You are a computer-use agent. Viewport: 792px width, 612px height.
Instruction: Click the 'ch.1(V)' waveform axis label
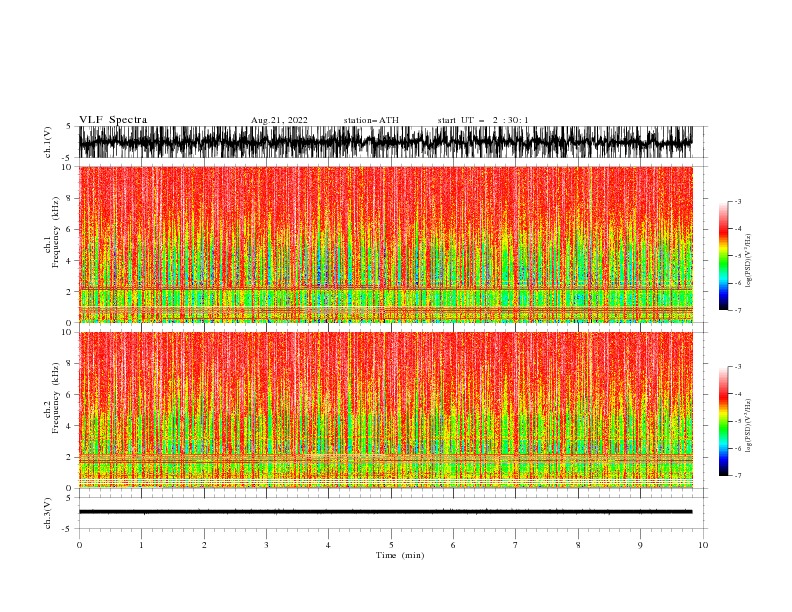coord(48,142)
